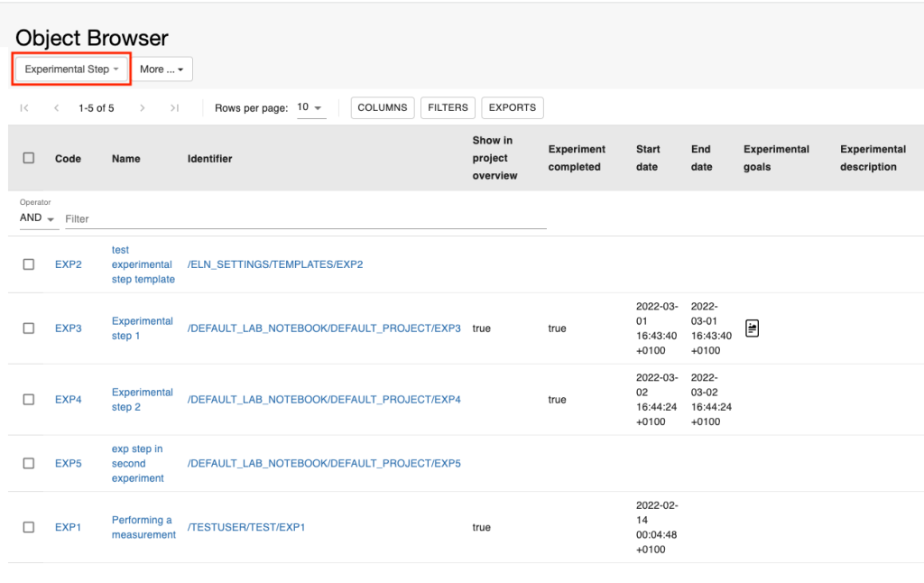Expand the More ... dropdown

point(162,69)
